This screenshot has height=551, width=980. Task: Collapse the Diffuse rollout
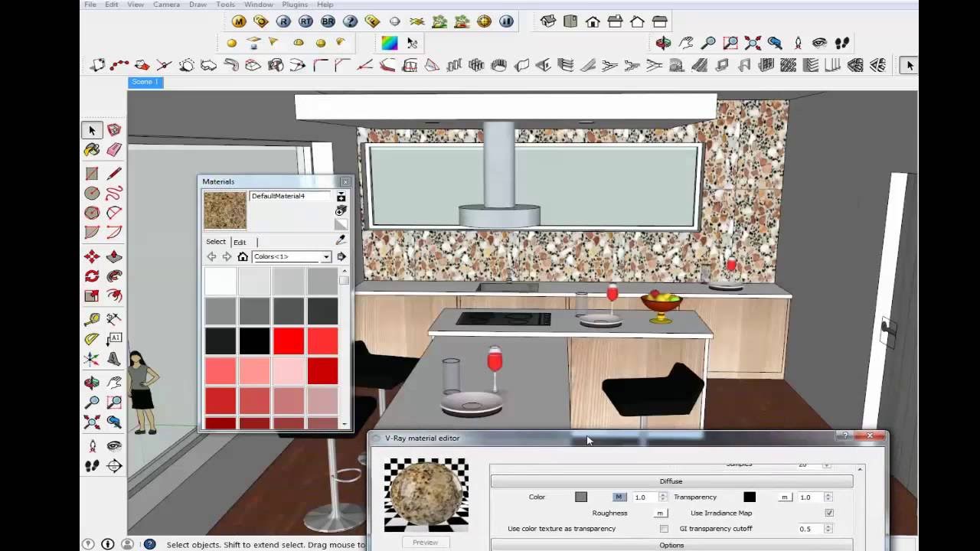pos(671,481)
